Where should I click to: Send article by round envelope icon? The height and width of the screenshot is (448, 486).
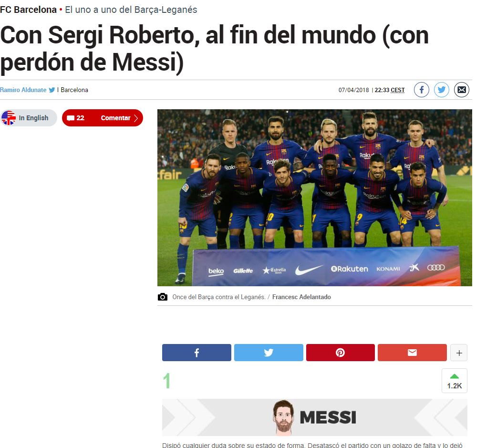(x=462, y=90)
